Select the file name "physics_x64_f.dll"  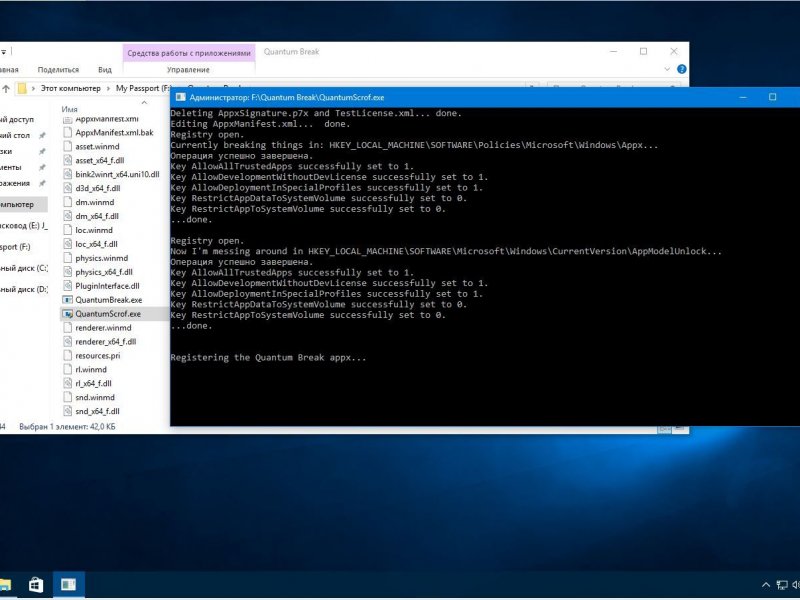click(104, 272)
